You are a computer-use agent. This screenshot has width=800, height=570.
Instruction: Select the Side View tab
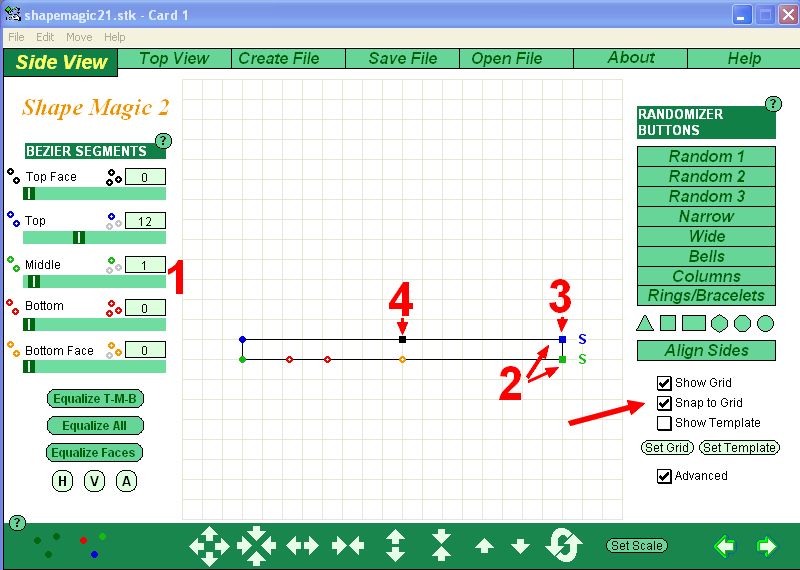61,62
